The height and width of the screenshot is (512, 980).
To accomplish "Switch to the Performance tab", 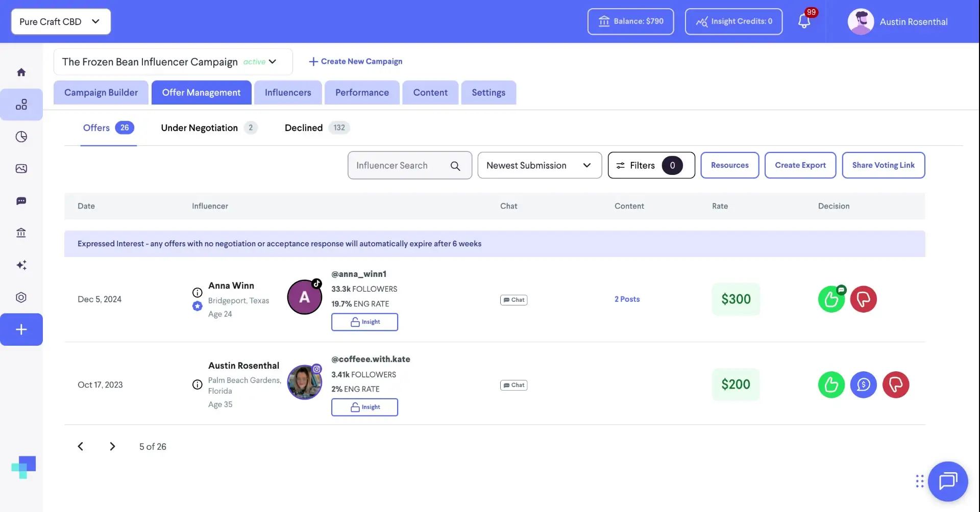I will coord(362,92).
